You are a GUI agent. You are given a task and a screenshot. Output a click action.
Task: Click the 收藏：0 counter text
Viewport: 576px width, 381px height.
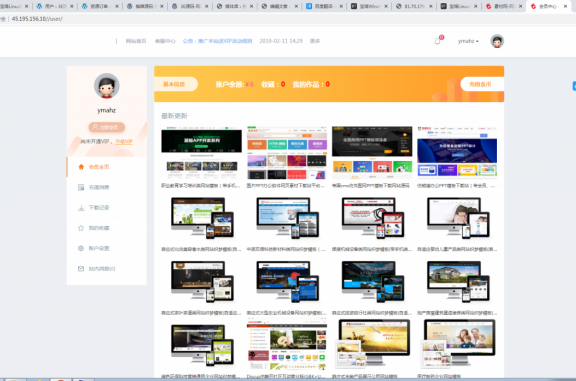coord(273,85)
